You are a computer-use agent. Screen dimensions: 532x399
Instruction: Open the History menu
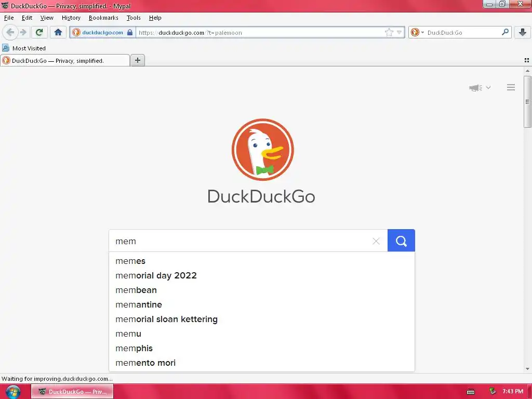point(71,18)
